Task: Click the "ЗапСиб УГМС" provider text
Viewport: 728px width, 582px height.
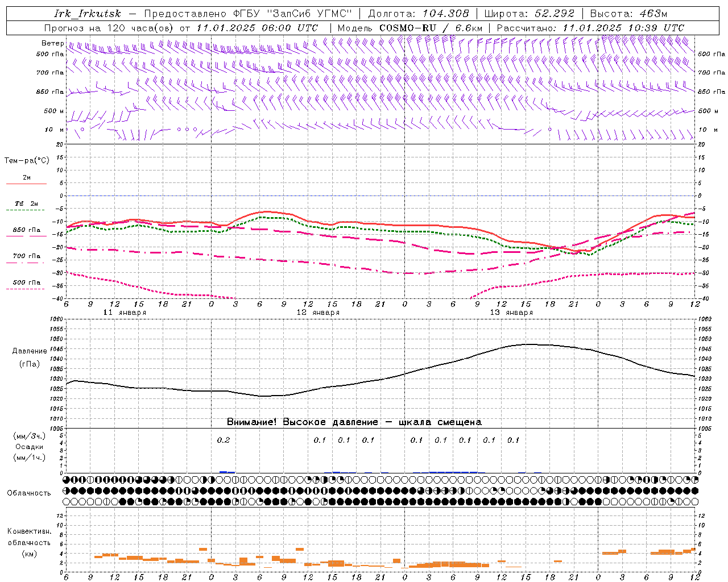Action: click(309, 14)
